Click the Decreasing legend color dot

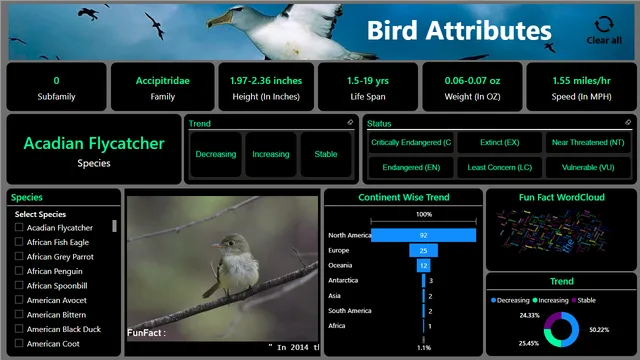tap(493, 300)
